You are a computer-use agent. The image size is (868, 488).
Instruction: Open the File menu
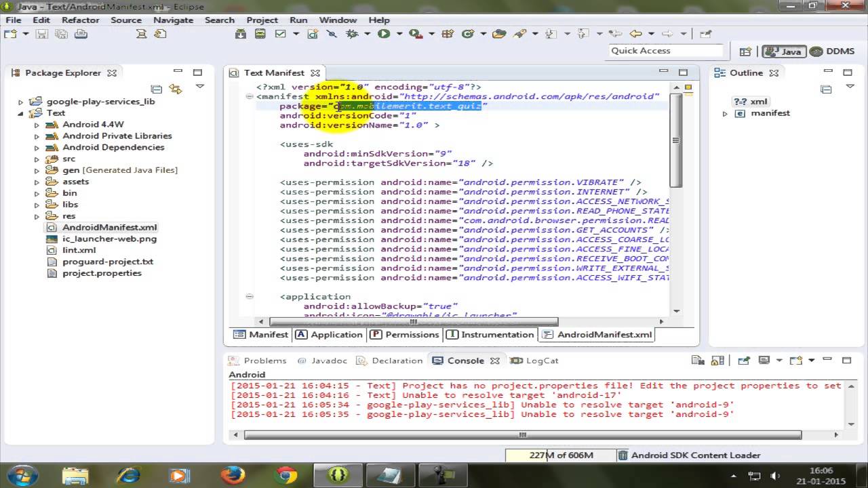13,20
